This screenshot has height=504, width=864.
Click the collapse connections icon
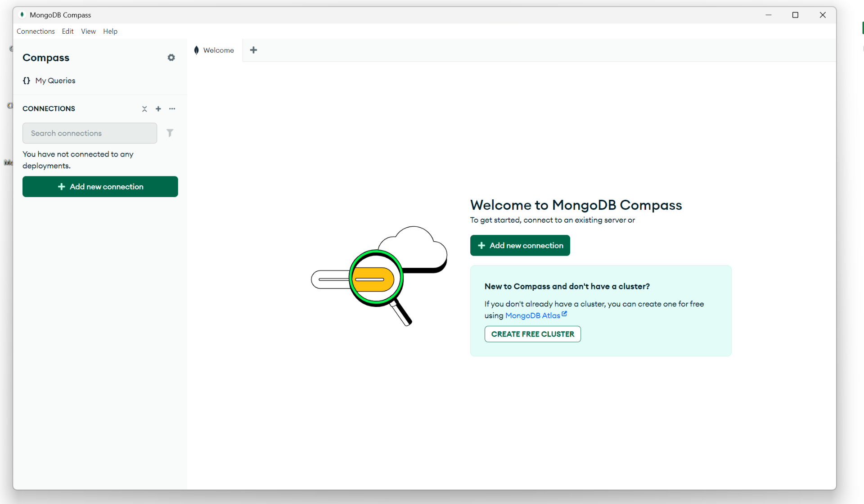(144, 109)
